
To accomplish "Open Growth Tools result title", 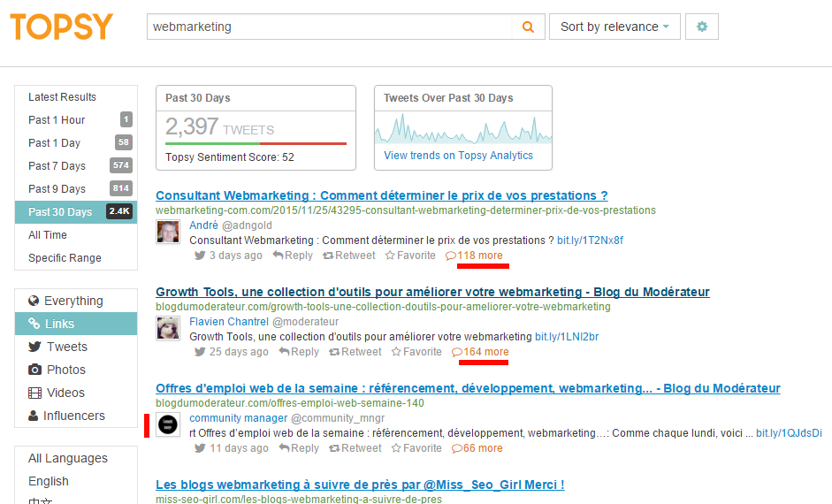I will coord(432,292).
